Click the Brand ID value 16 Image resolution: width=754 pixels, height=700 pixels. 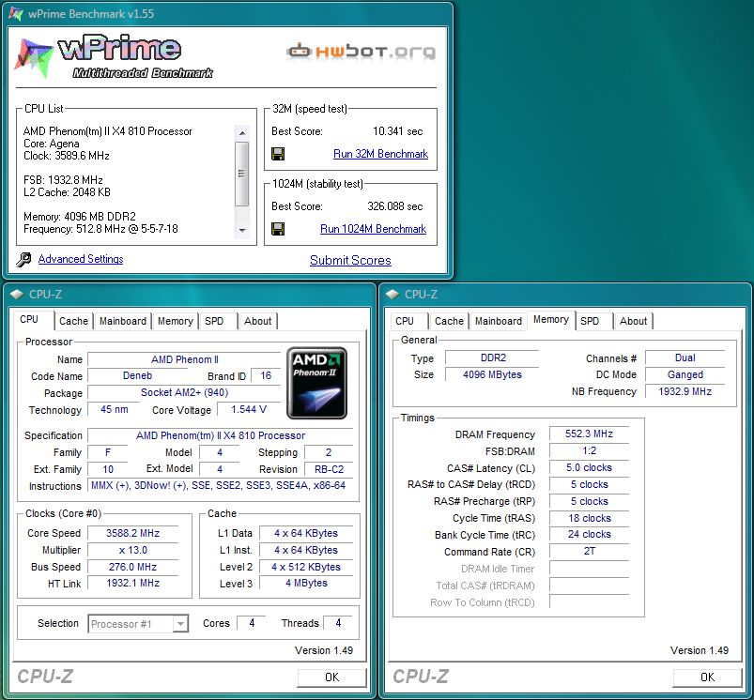point(266,375)
